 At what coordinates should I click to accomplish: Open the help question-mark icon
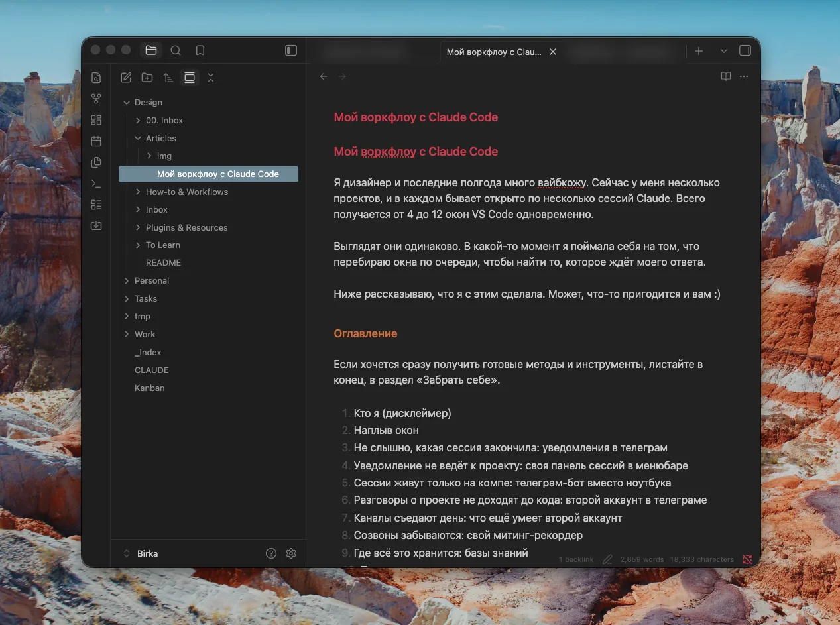271,553
